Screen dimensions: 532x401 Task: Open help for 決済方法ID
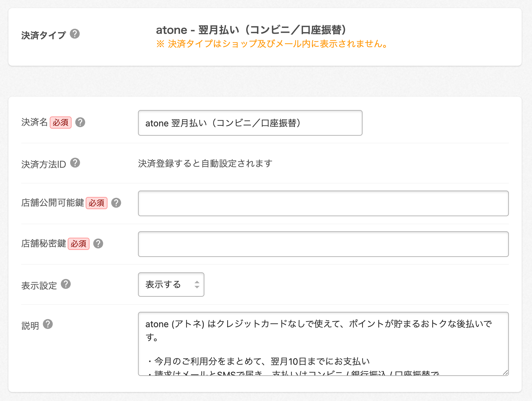click(76, 163)
